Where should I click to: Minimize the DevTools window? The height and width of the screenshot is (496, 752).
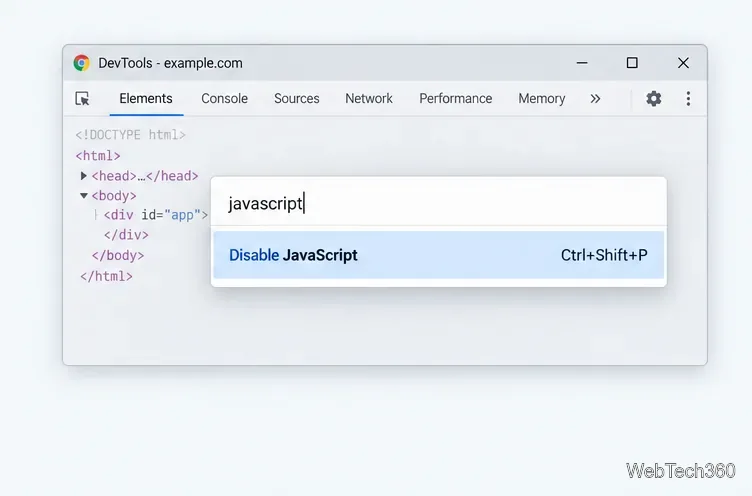582,63
